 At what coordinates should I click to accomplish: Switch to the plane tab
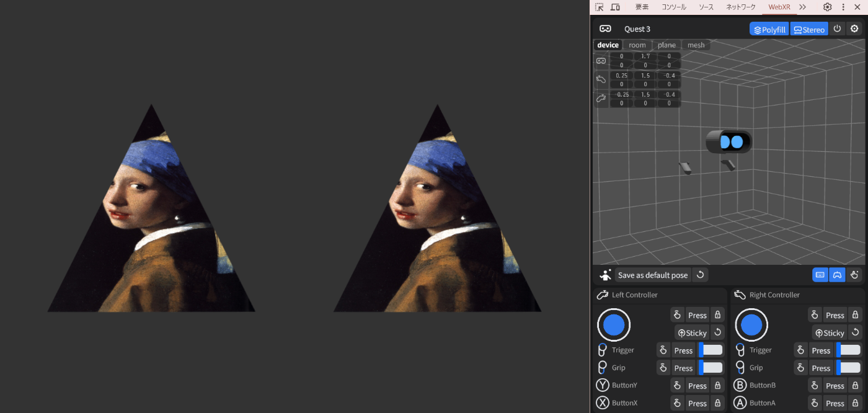coord(666,45)
